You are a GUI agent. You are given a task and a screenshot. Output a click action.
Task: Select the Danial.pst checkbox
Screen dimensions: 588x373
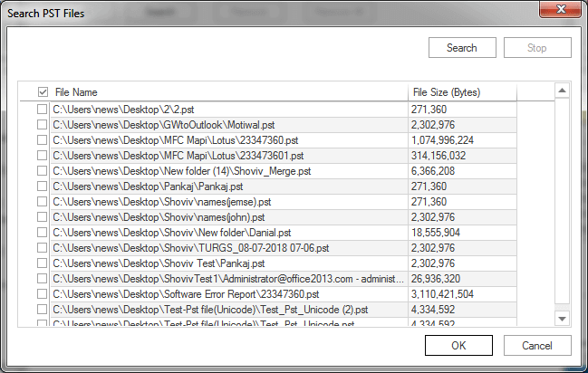tap(43, 233)
